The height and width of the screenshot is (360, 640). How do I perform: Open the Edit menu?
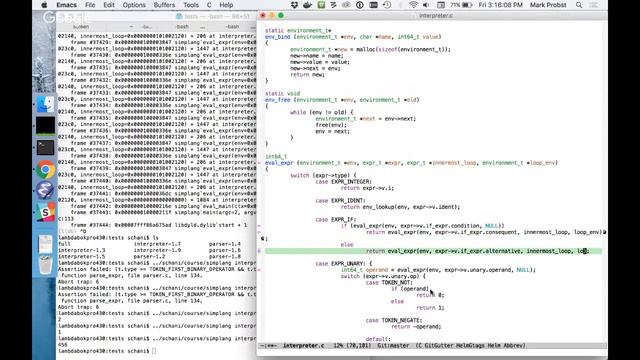pos(109,5)
